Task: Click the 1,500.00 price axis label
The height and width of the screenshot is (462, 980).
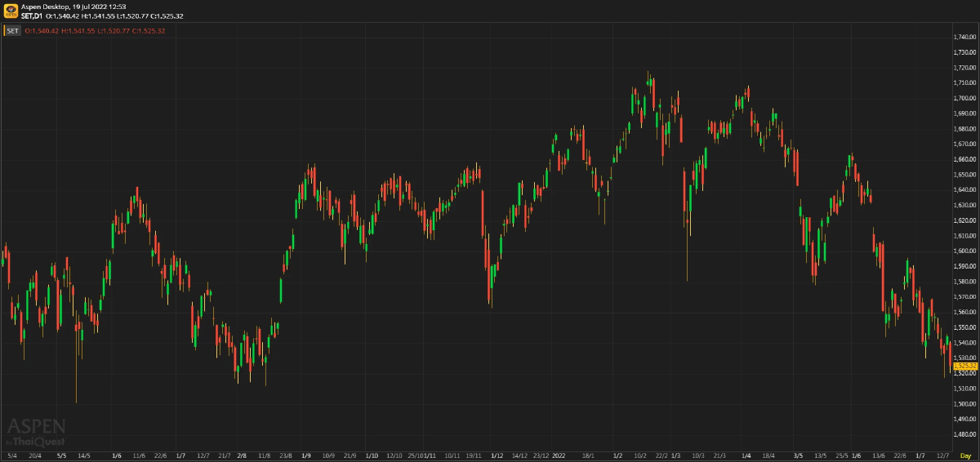Action: tap(965, 404)
